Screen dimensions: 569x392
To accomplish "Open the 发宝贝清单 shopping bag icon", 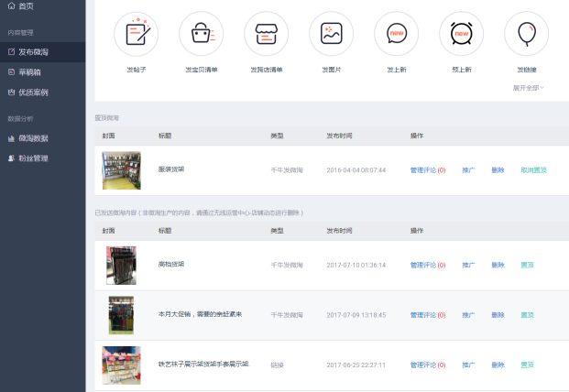I will coord(202,34).
